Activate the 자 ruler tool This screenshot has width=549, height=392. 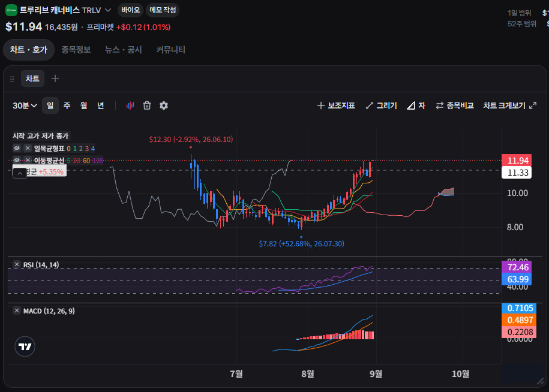[x=416, y=105]
